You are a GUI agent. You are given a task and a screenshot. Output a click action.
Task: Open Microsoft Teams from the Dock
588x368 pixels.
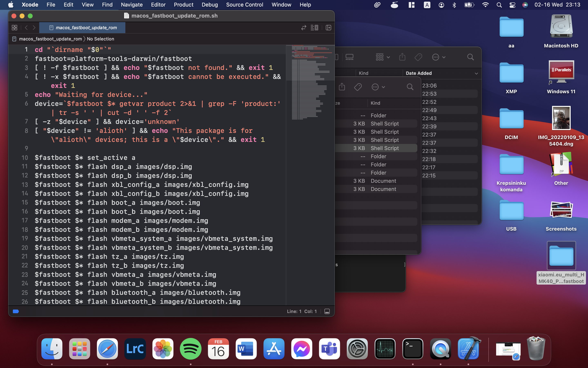(329, 349)
